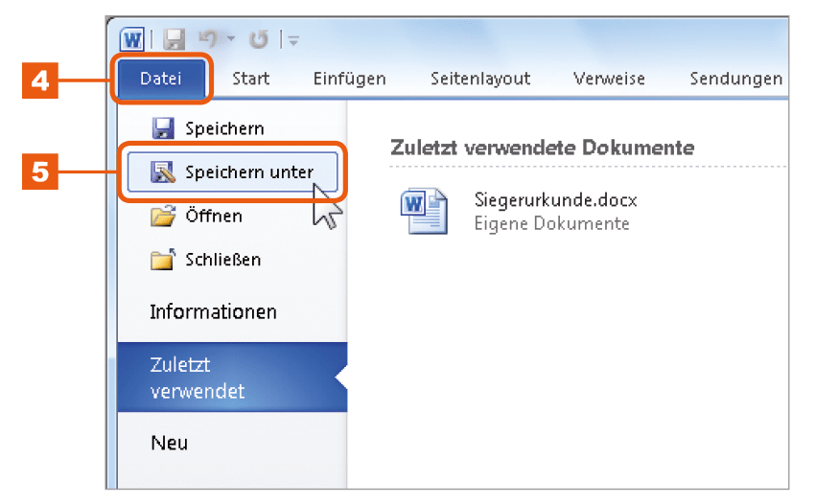Go to the Verweise tab
The height and width of the screenshot is (504, 815).
609,79
